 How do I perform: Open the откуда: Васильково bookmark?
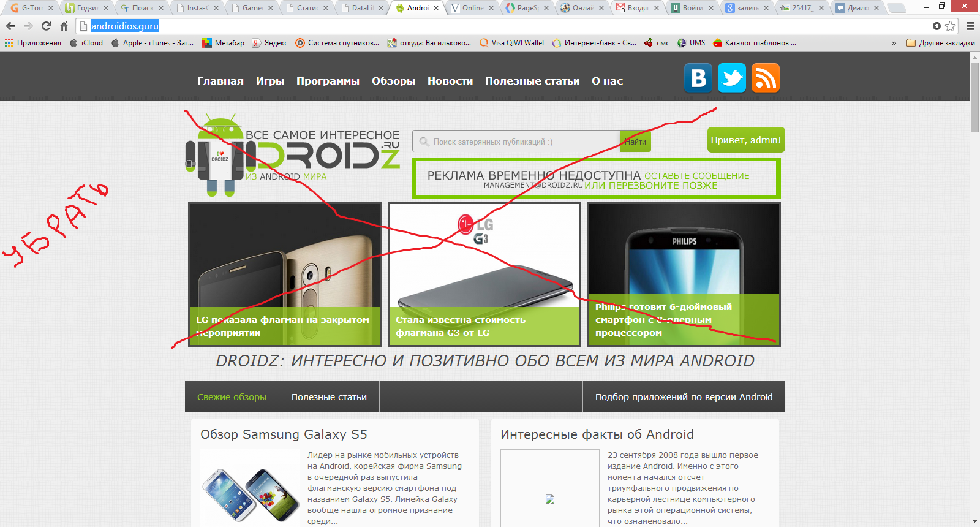pyautogui.click(x=429, y=43)
